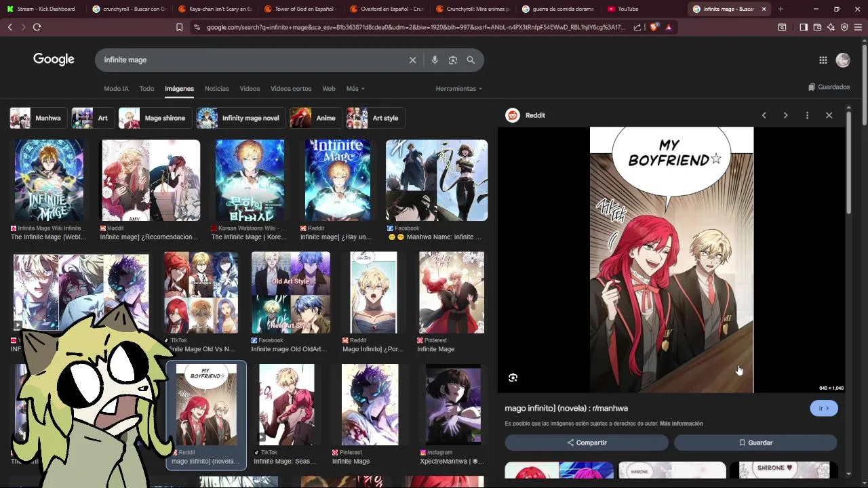Go back using the browser back arrow
The width and height of the screenshot is (868, 488).
tap(9, 27)
